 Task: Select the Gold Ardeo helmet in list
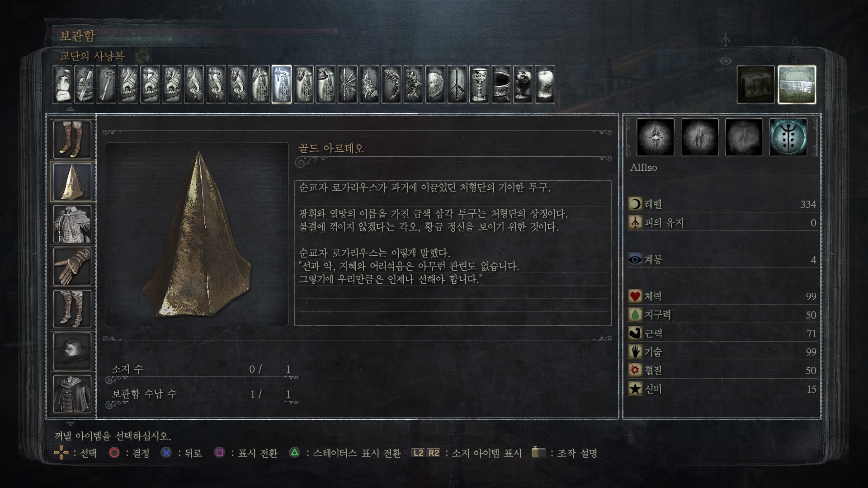click(x=72, y=182)
